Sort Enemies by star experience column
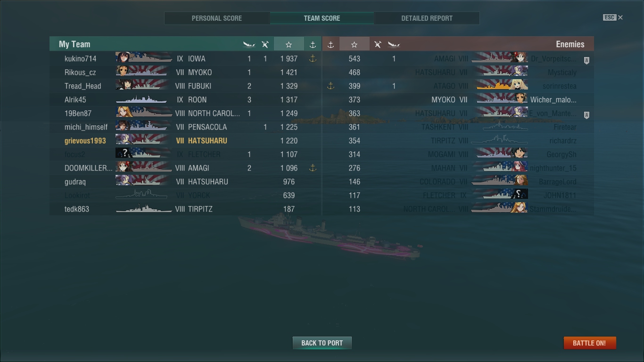 354,44
